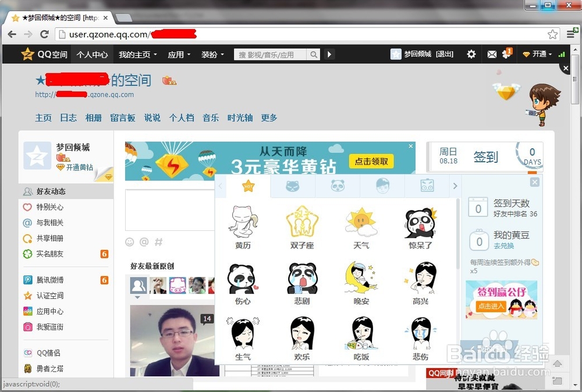Switch to cat sticker tab

pos(293,186)
